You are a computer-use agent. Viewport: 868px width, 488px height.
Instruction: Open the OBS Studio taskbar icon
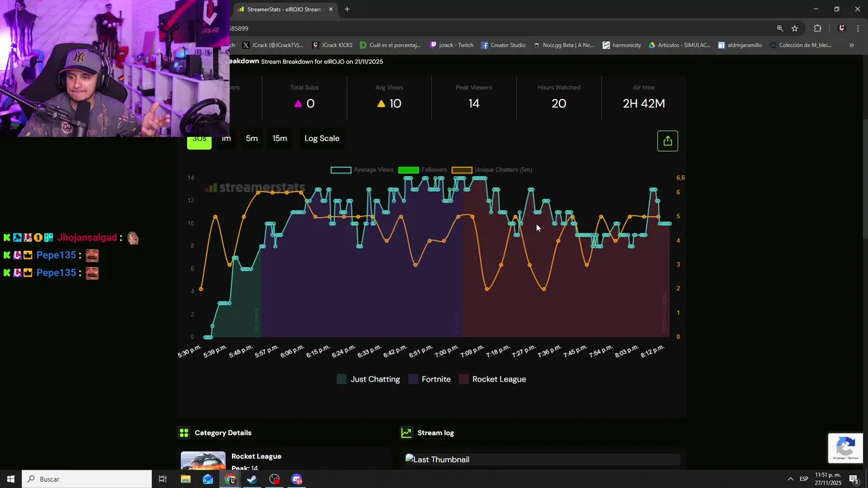[274, 479]
